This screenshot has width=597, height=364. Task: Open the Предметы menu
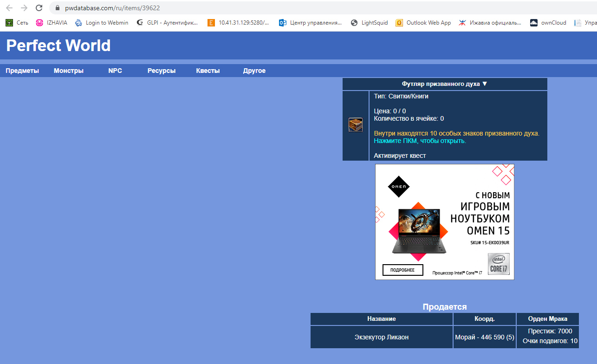[22, 71]
